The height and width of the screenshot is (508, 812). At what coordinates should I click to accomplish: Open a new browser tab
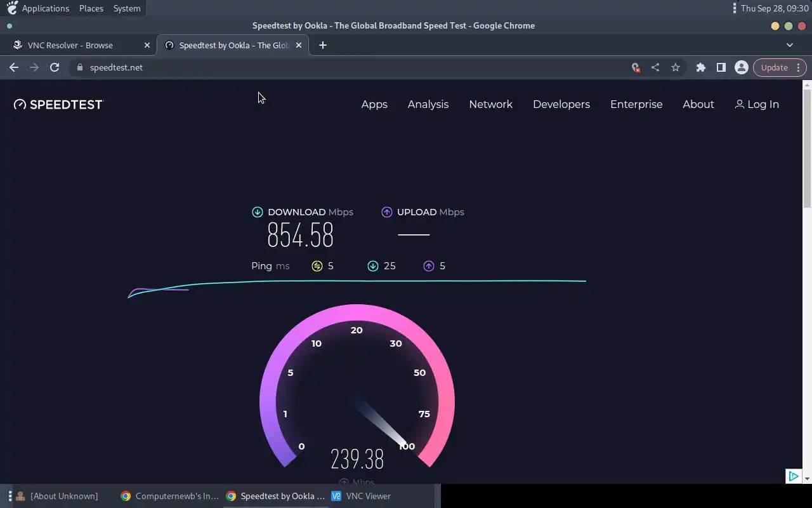pyautogui.click(x=323, y=45)
